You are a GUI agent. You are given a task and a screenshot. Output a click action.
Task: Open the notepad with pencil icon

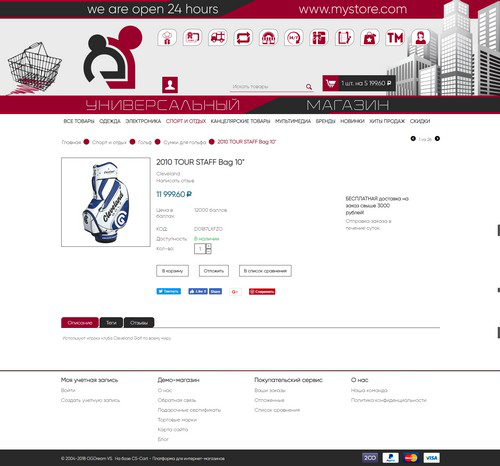344,38
